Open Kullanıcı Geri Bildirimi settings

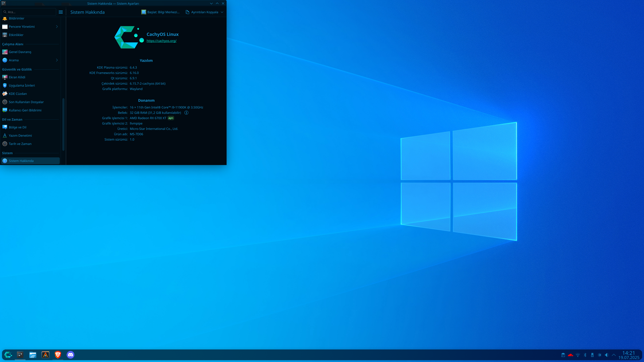pyautogui.click(x=31, y=110)
